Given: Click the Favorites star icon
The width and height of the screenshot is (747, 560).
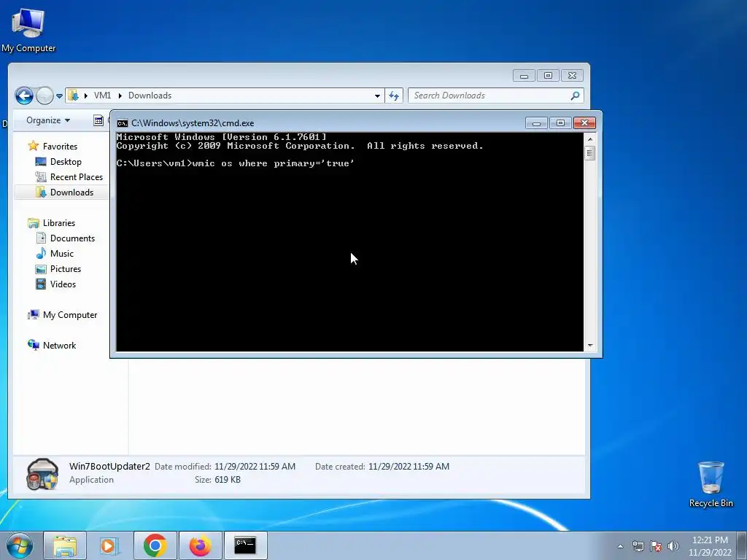Looking at the screenshot, I should tap(33, 146).
